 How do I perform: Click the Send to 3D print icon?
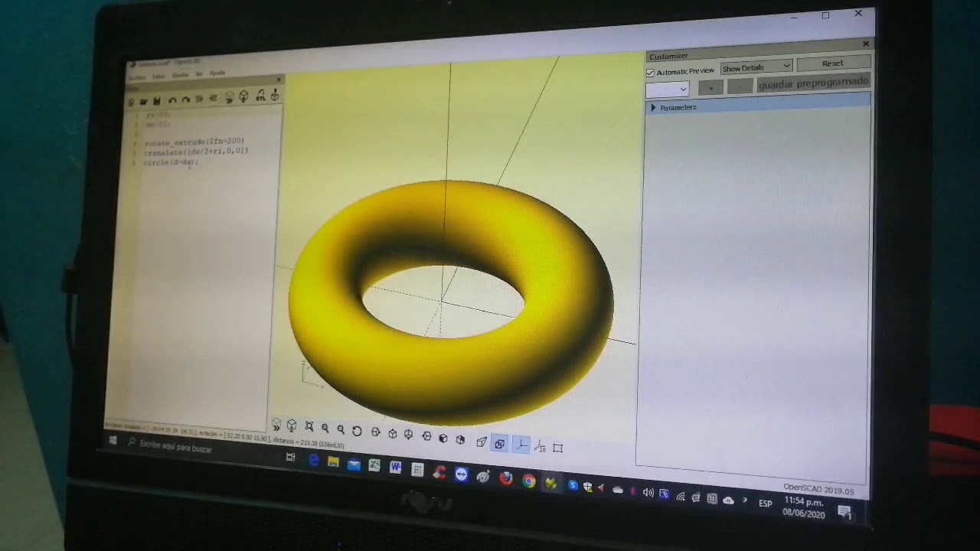click(274, 96)
